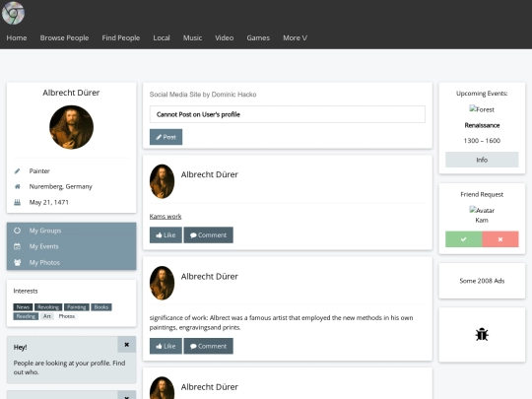Image resolution: width=532 pixels, height=399 pixels.
Task: Select the Photos interest tag
Action: click(x=67, y=316)
